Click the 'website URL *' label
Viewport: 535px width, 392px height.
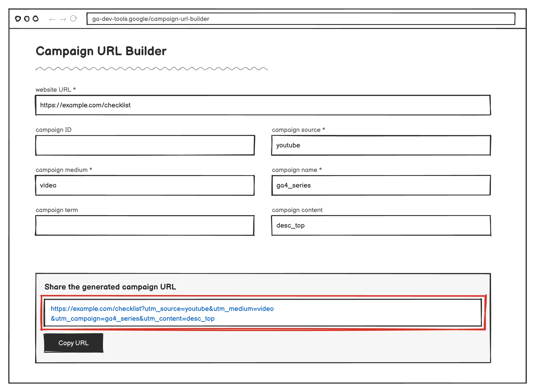(56, 90)
